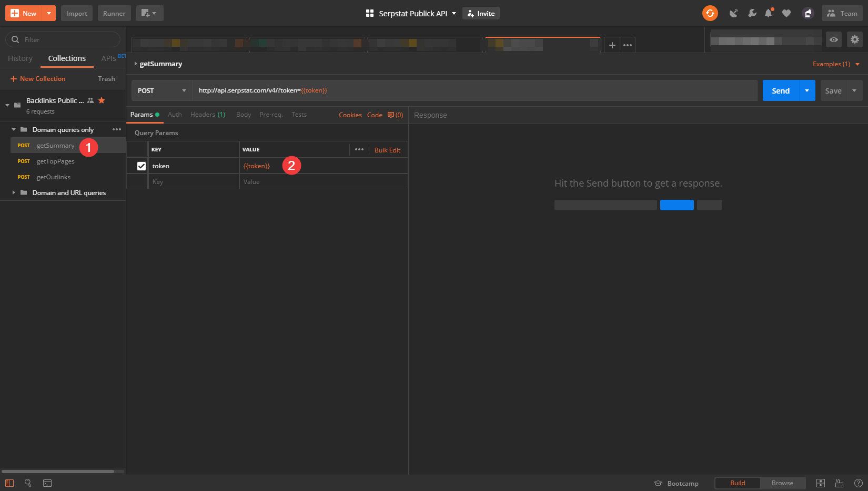
Task: Click the sync status icon
Action: 710,13
